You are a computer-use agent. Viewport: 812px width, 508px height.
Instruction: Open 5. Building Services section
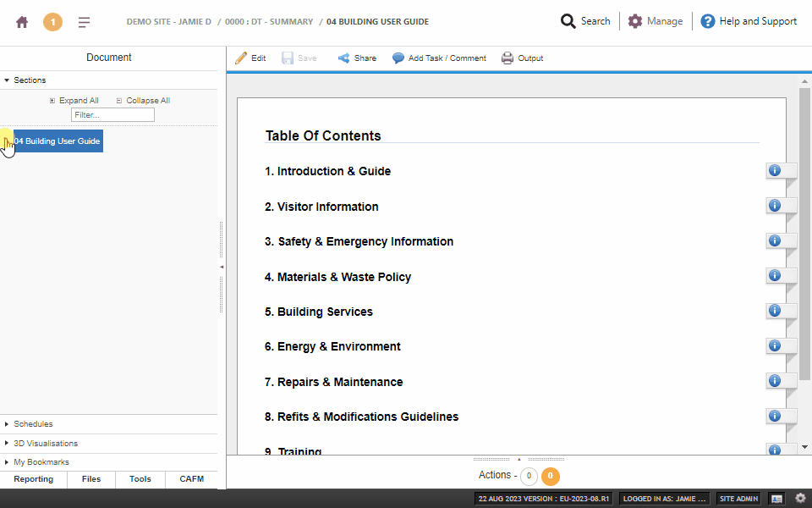point(319,312)
